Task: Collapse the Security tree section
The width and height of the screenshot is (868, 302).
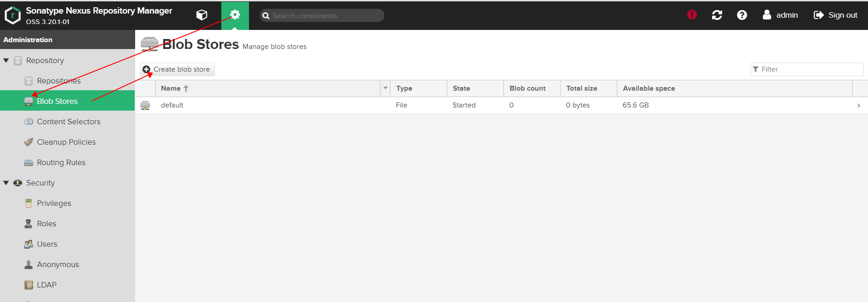Action: click(6, 183)
